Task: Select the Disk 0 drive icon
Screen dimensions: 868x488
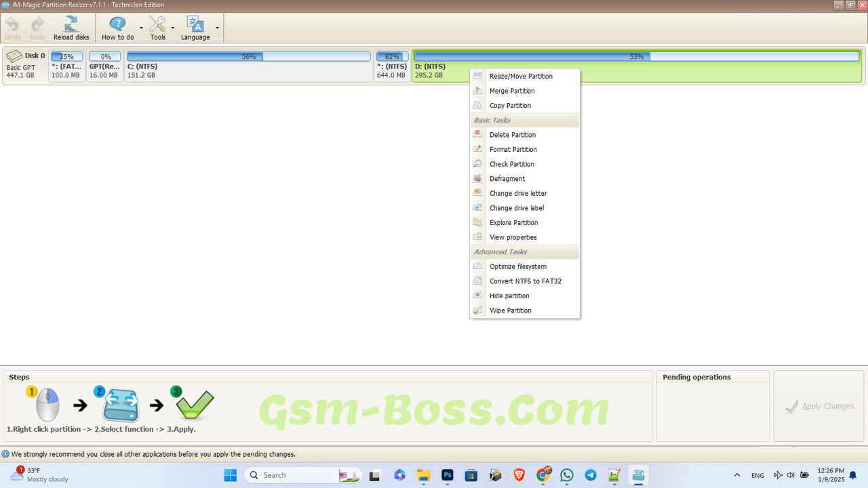Action: point(14,57)
